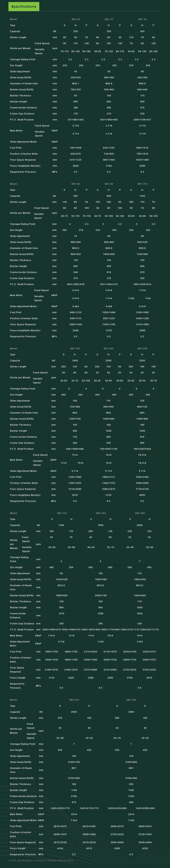Select the SN2-250 model column header
Viewport: 170px width, 868px height.
point(74,700)
